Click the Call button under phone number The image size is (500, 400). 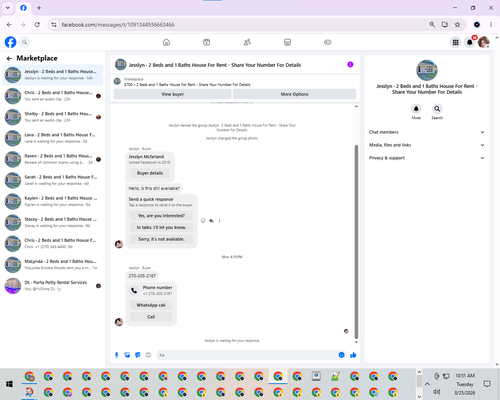(151, 317)
